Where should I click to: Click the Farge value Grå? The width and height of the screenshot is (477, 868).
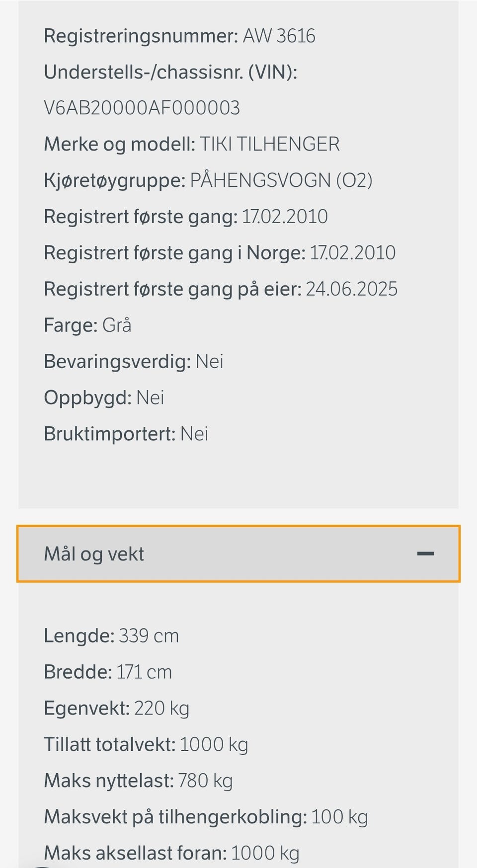(x=117, y=325)
